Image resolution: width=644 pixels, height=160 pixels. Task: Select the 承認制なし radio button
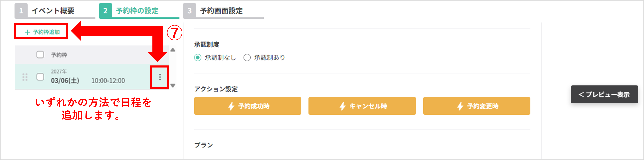click(x=198, y=58)
